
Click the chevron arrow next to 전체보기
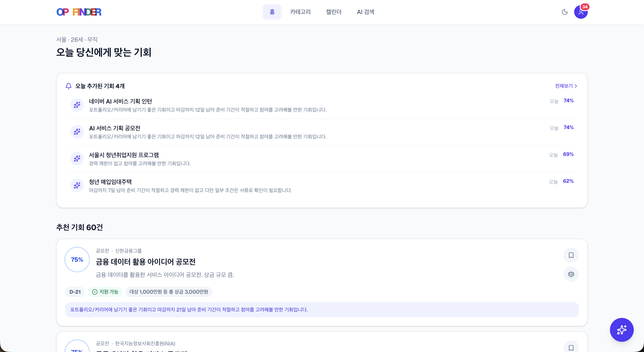click(x=576, y=86)
